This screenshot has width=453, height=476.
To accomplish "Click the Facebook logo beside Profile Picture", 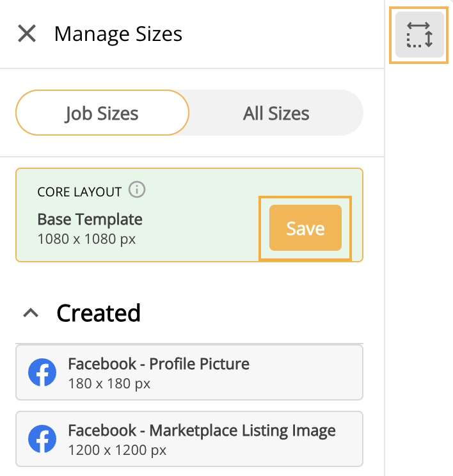I will point(42,372).
